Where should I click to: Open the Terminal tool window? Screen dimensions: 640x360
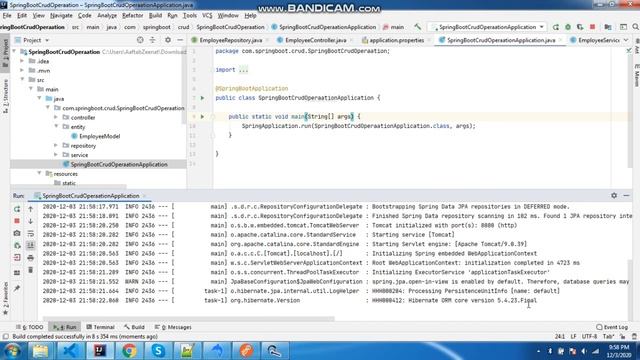[x=100, y=327]
